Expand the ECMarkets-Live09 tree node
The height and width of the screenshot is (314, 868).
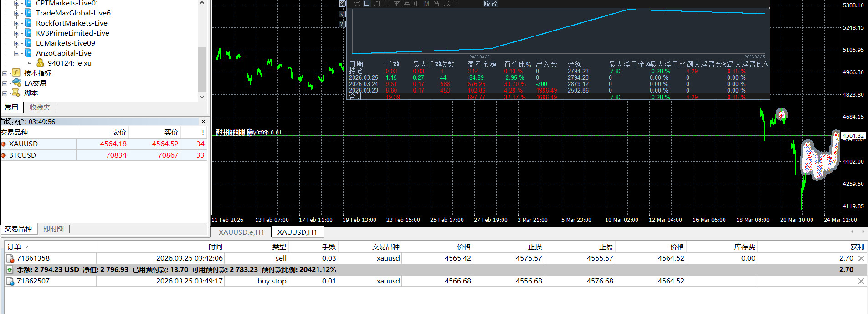pos(16,43)
